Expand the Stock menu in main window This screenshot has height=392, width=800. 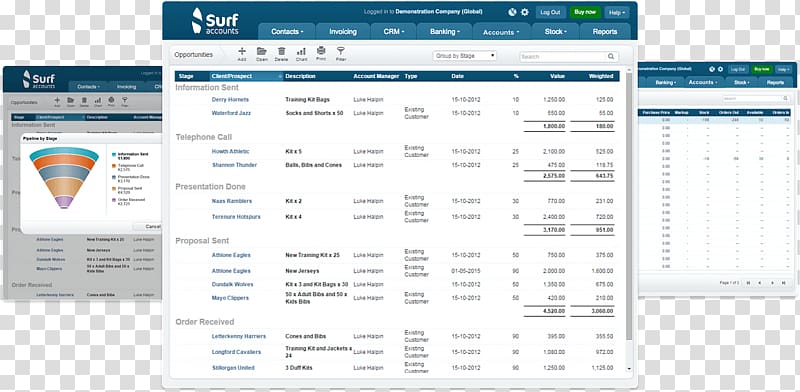pos(556,31)
